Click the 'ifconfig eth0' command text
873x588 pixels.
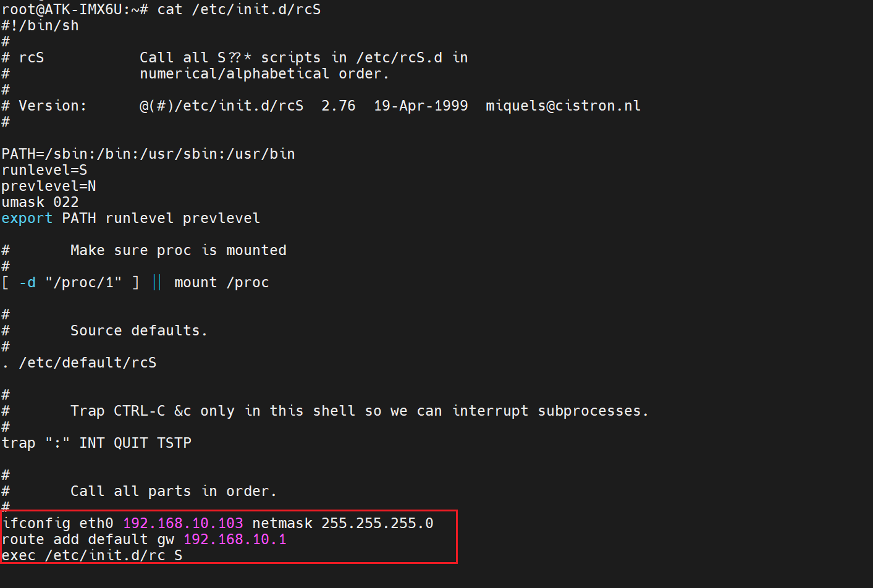[x=57, y=523]
